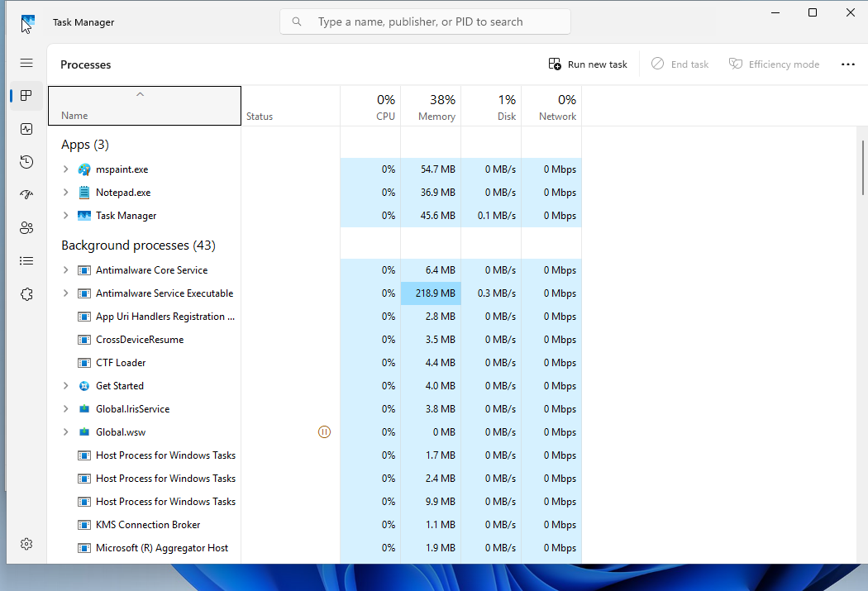Viewport: 868px width, 591px height.
Task: Sort processes by the Name column
Action: tap(145, 106)
